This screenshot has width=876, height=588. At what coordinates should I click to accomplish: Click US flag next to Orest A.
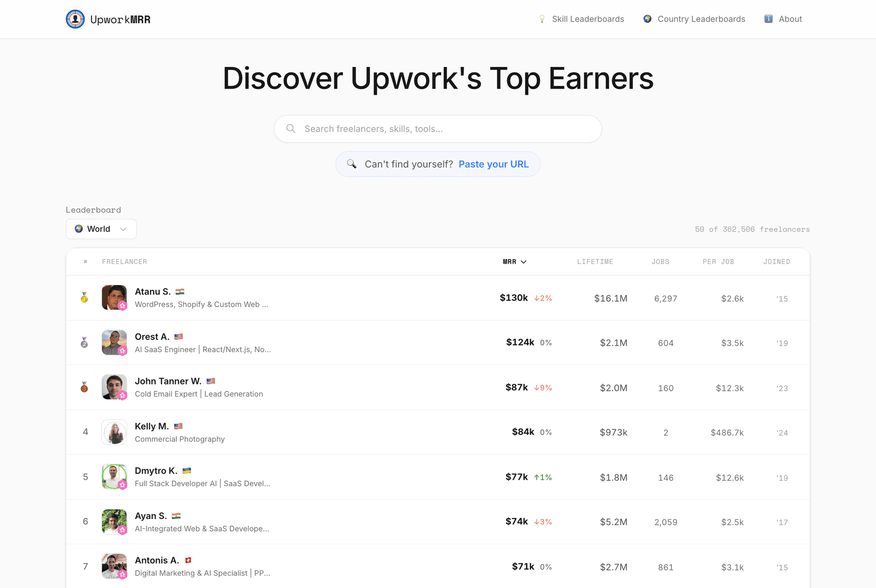(x=179, y=337)
